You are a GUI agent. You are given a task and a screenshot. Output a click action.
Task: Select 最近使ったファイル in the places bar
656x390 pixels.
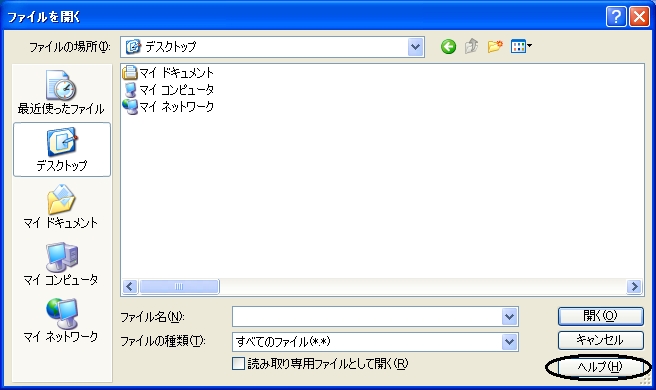click(x=61, y=93)
